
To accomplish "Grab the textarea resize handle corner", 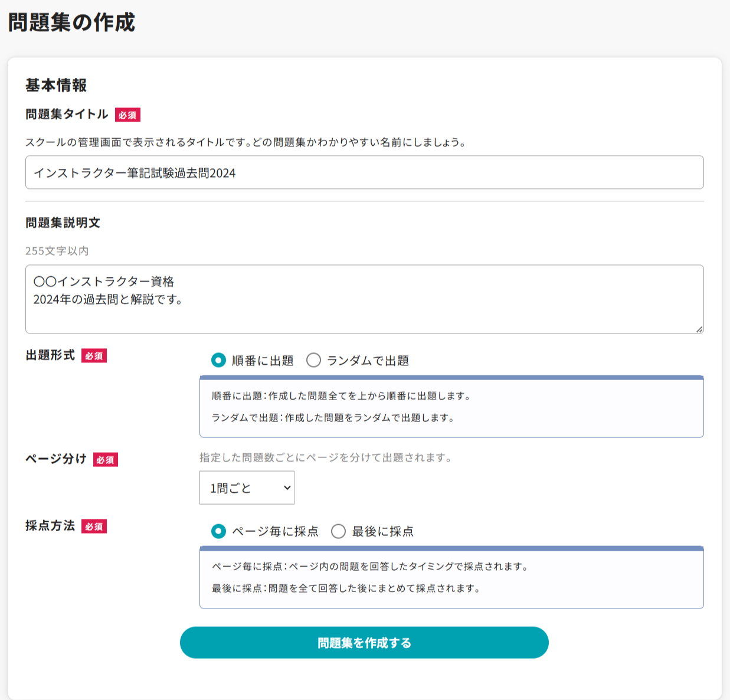I will point(699,329).
